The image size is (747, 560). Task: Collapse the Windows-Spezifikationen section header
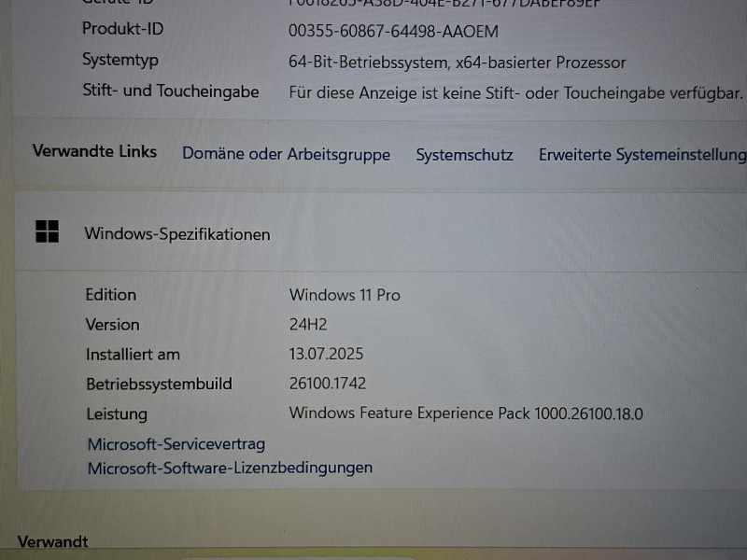pyautogui.click(x=381, y=232)
